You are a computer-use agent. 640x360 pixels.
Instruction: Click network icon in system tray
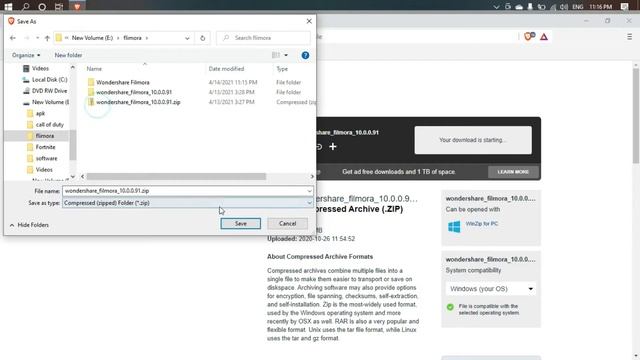coord(553,7)
